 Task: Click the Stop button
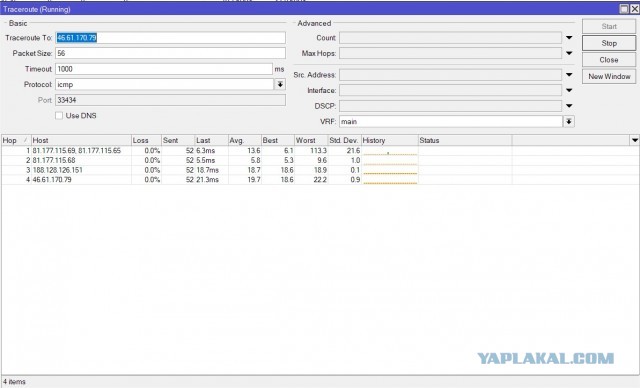coord(609,43)
